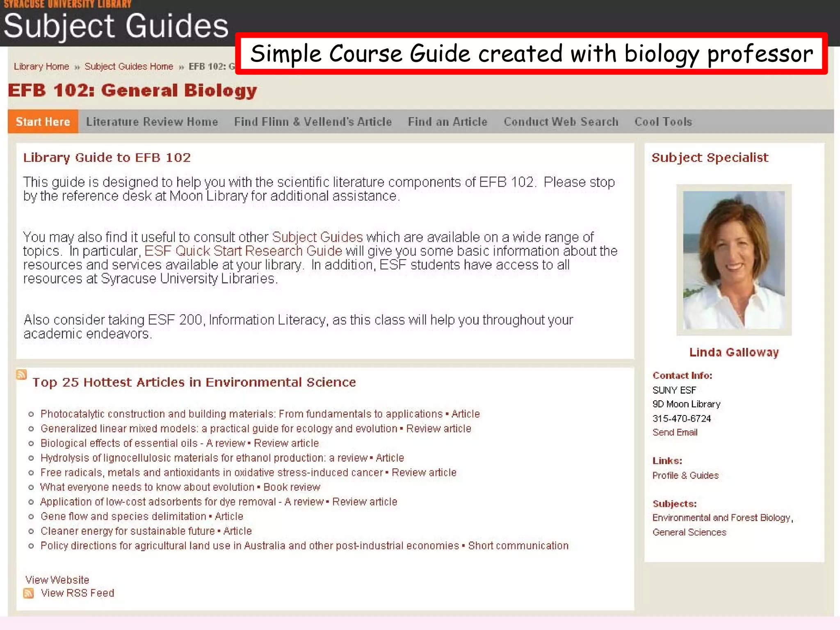Click the EFB 102: General Biology heading
This screenshot has height=630, width=840.
point(132,91)
